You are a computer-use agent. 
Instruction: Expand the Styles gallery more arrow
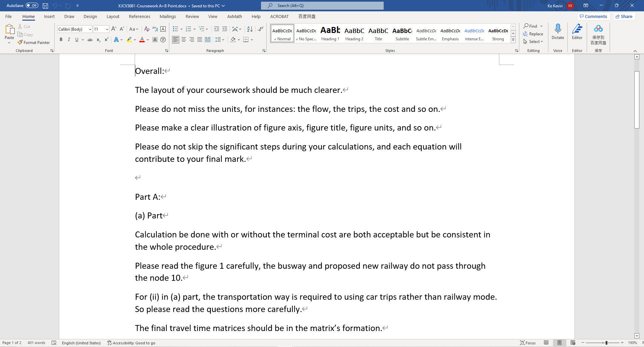(513, 40)
